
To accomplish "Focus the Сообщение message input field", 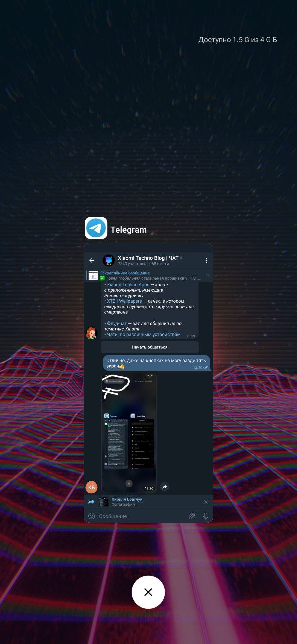I will (141, 516).
